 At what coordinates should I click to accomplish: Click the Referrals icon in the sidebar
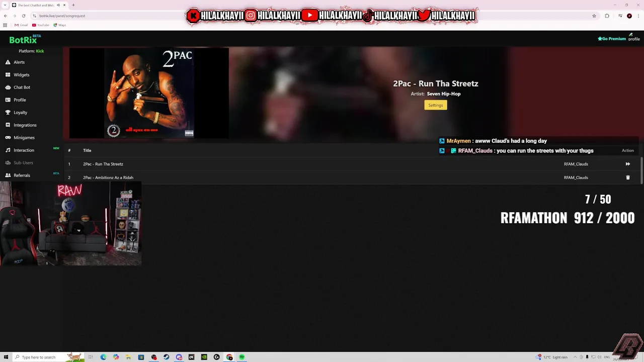pyautogui.click(x=8, y=175)
